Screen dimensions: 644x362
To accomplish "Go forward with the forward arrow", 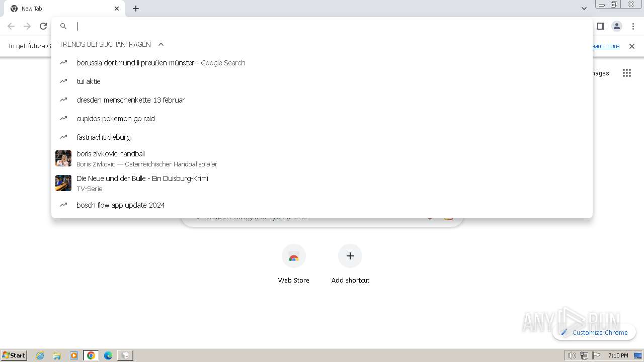I will (x=27, y=26).
